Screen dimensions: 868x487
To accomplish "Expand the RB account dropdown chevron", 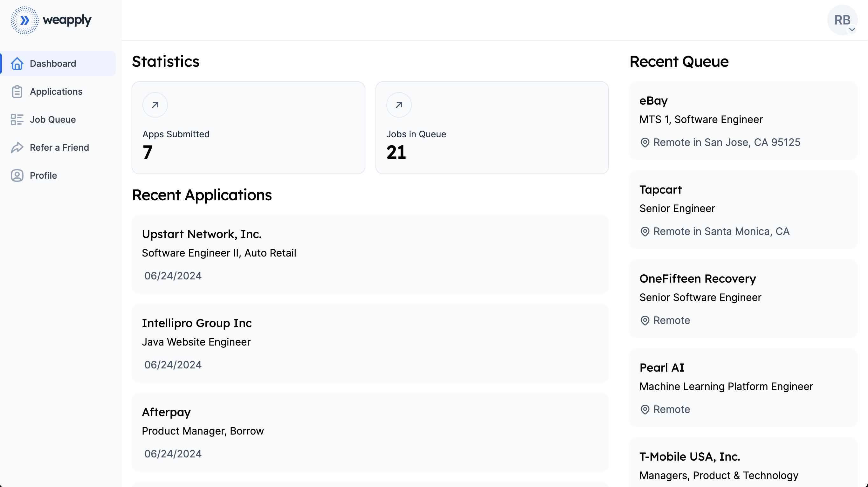I will tap(852, 30).
